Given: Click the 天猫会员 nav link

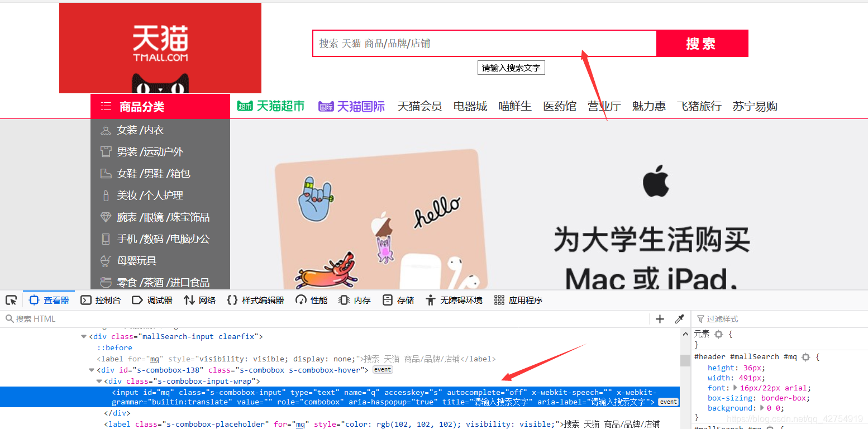Looking at the screenshot, I should point(419,106).
